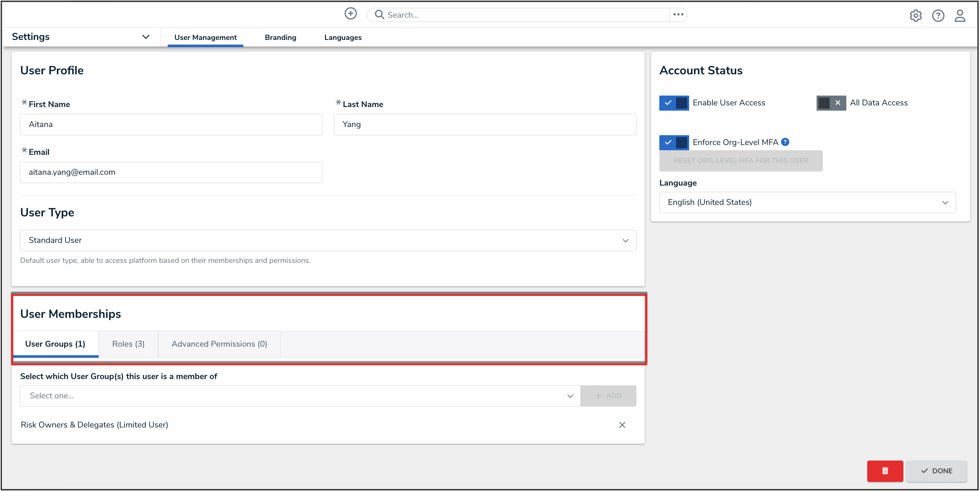
Task: Click the search magnifier icon
Action: (x=379, y=15)
